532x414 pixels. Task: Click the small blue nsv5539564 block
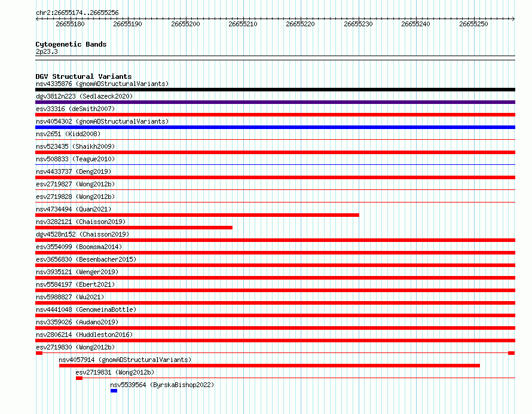click(114, 391)
